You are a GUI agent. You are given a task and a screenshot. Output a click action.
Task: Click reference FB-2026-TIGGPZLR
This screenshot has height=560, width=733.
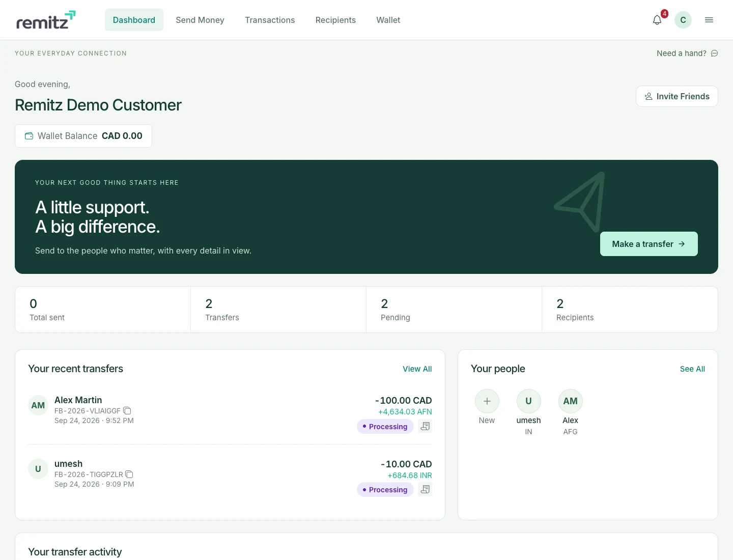coord(89,474)
